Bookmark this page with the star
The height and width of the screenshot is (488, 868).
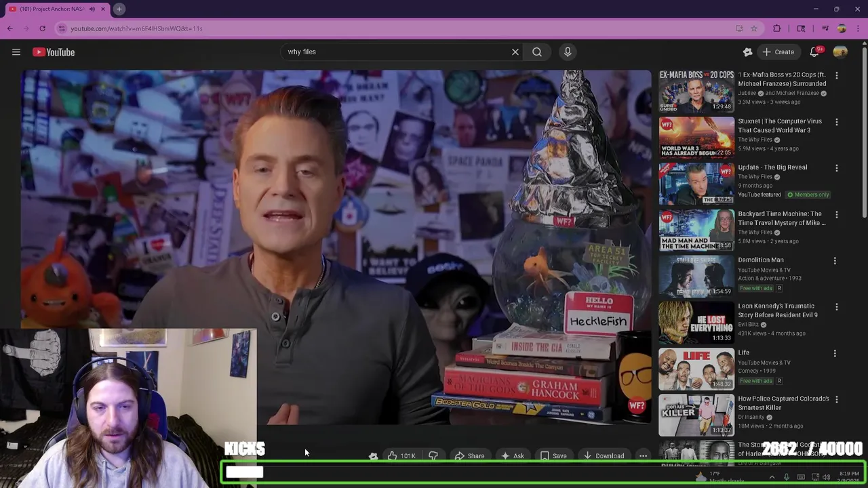pyautogui.click(x=754, y=28)
